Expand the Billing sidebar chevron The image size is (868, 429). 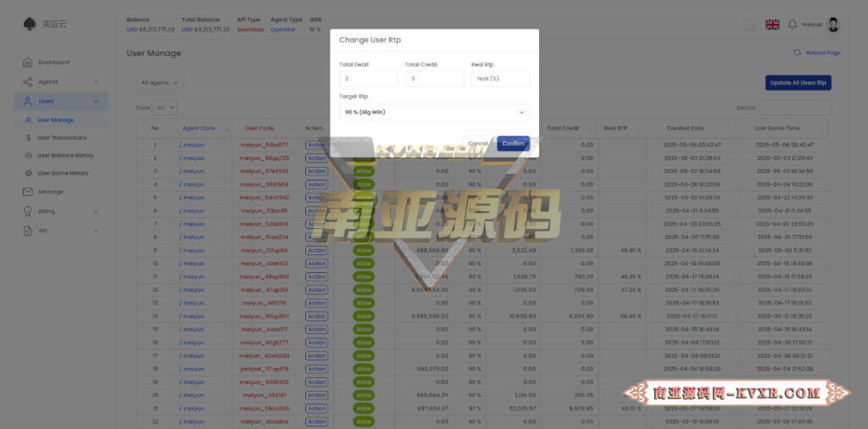point(96,211)
